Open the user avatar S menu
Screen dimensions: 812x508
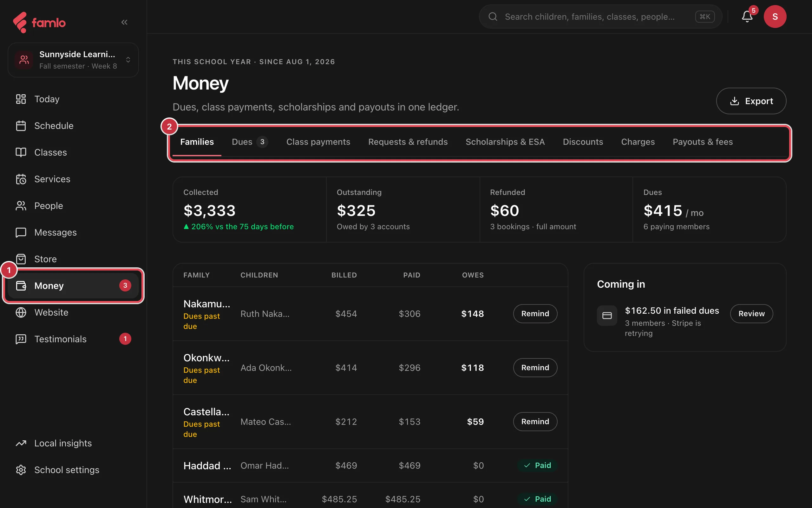pos(775,17)
